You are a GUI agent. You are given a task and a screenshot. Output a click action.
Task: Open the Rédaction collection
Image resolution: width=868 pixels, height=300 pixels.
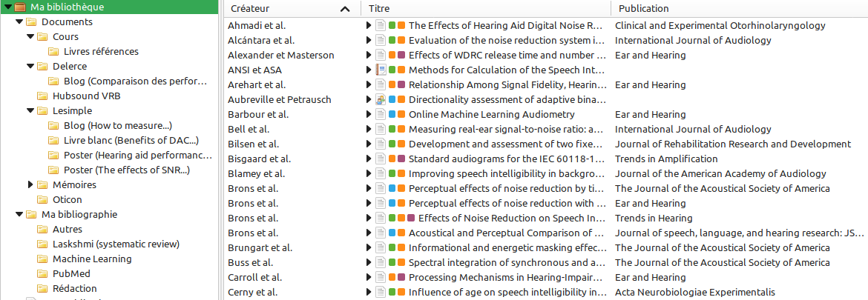[x=74, y=289]
